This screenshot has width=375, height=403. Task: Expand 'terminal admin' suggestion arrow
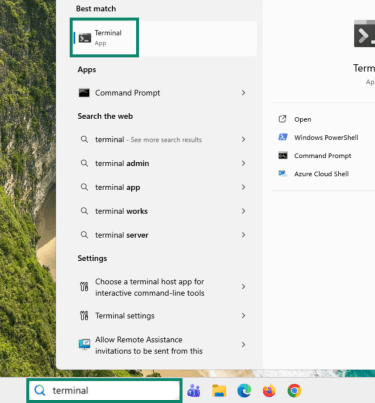point(243,163)
